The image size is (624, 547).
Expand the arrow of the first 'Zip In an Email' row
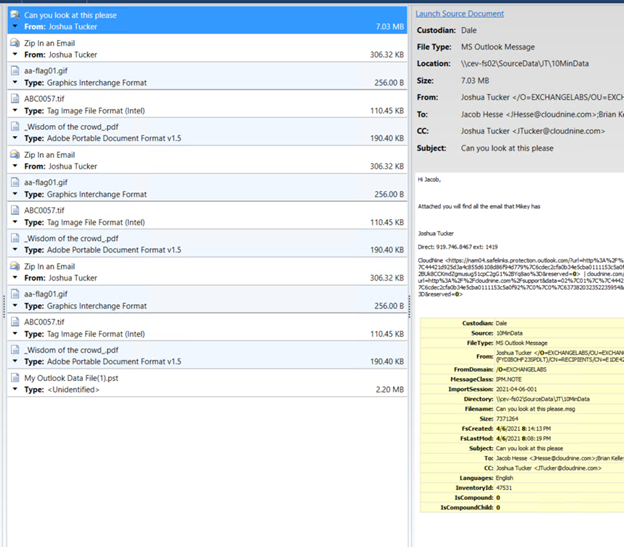pyautogui.click(x=15, y=54)
